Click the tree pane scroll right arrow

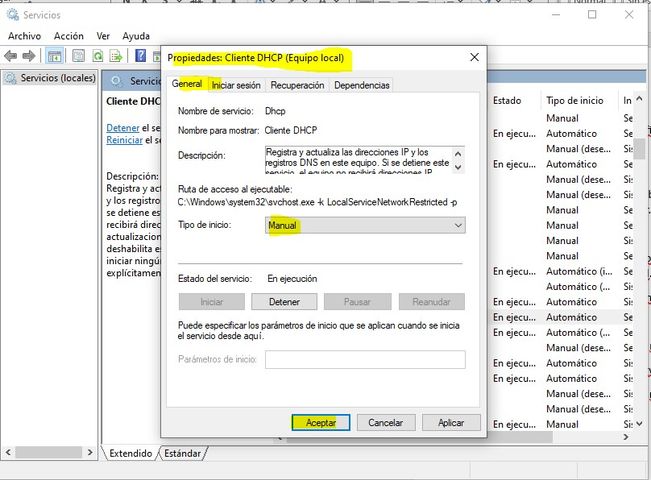pos(90,452)
